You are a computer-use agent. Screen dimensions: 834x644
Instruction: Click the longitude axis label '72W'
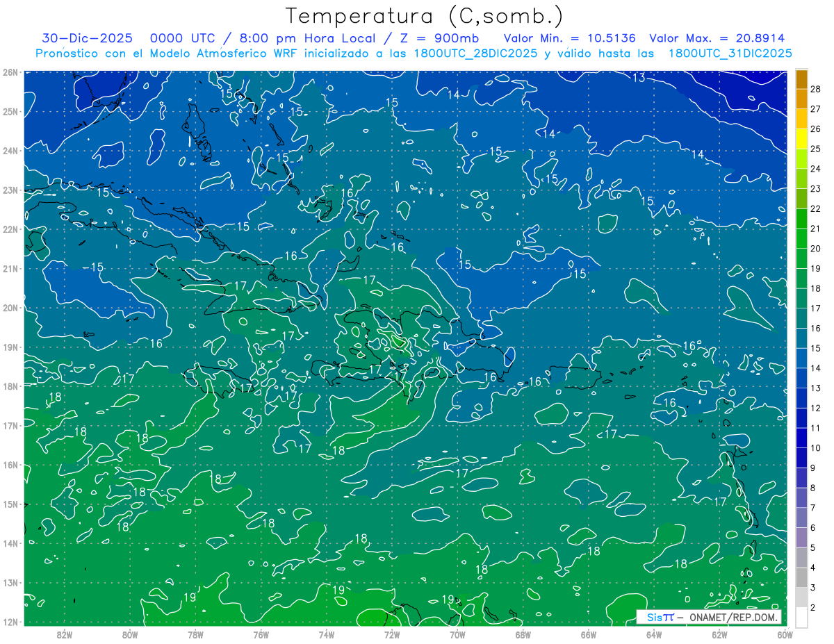point(391,635)
